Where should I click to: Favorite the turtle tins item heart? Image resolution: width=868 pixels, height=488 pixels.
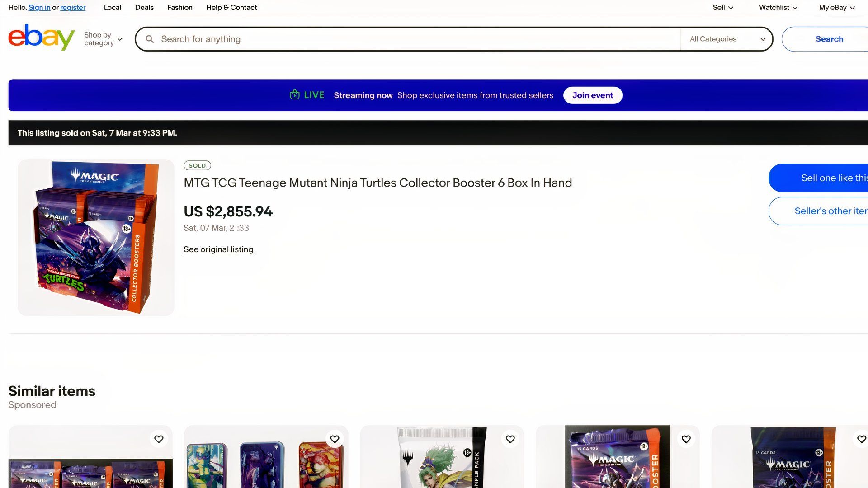335,439
